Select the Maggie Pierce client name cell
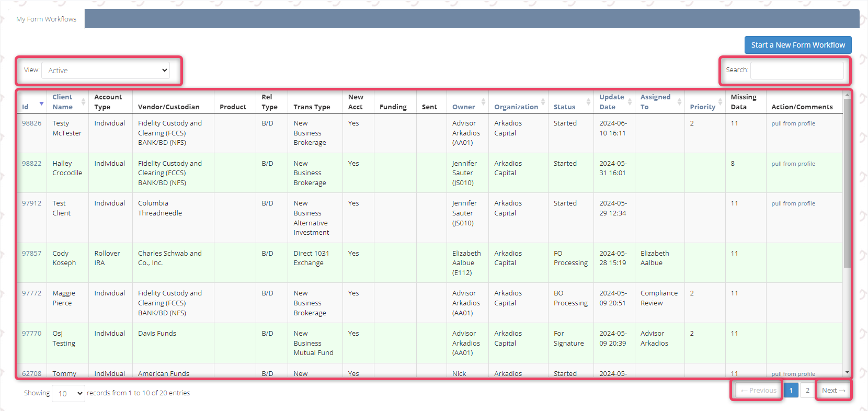Screen dimensions: 868x411 (68, 303)
